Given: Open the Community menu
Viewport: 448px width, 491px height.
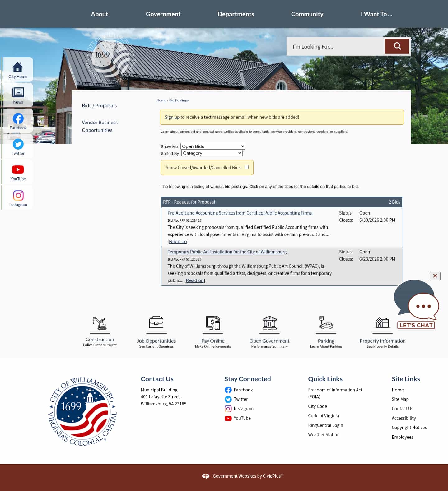Looking at the screenshot, I should pyautogui.click(x=307, y=14).
